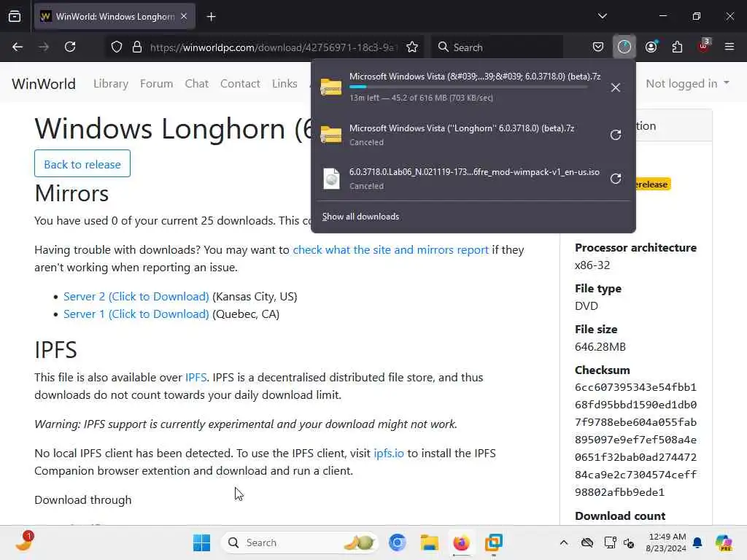Open the 7z archive icon of the downloading file
Screen dimensions: 747x560
pyautogui.click(x=331, y=87)
